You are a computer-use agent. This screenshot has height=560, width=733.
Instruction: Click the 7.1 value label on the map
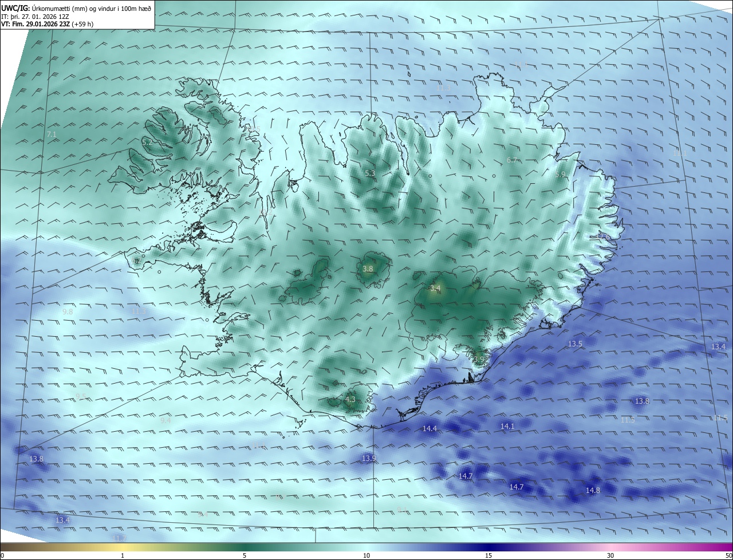pyautogui.click(x=52, y=134)
